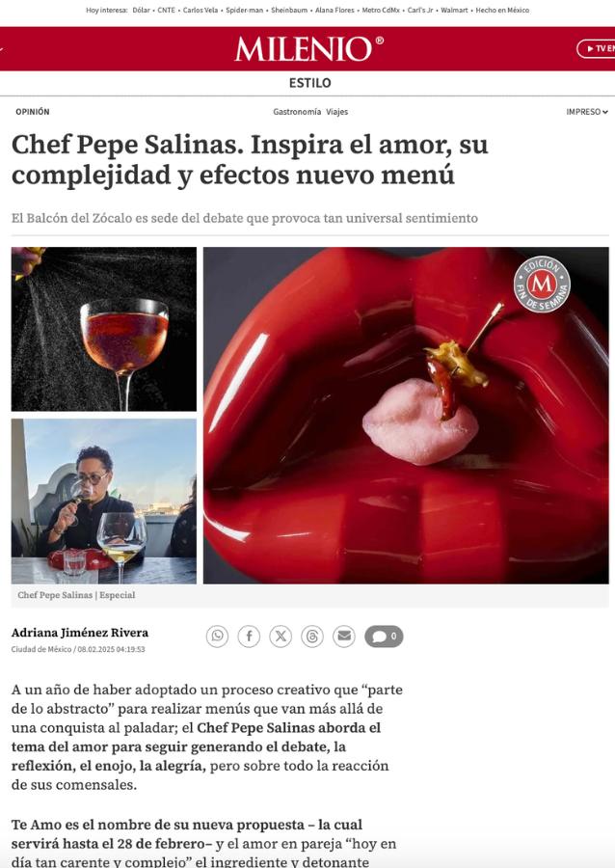The height and width of the screenshot is (868, 615).
Task: Open author Adriana Jiménez Rivera's page
Action: click(80, 633)
